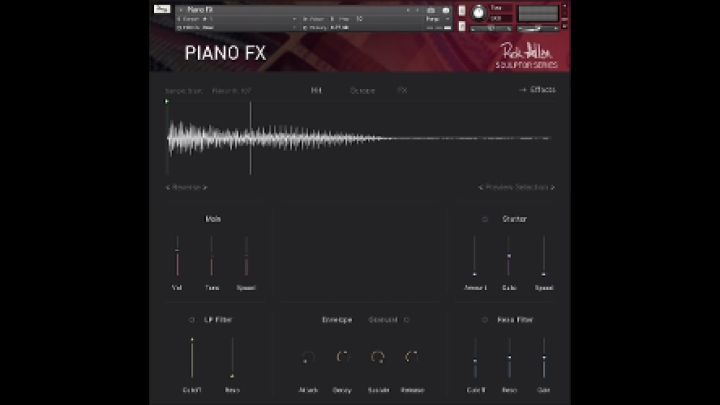Viewport: 720px width, 405px height.
Task: Open the Output channel dropdown
Action: (x=237, y=19)
